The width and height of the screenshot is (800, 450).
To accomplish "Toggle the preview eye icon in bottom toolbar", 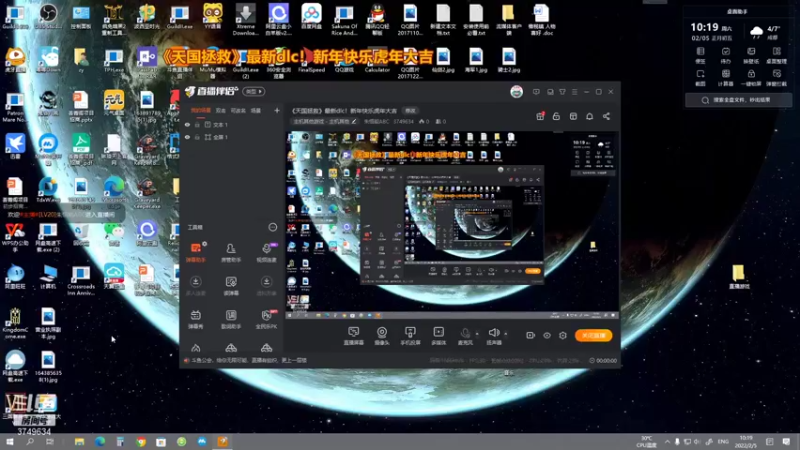I will pyautogui.click(x=547, y=335).
